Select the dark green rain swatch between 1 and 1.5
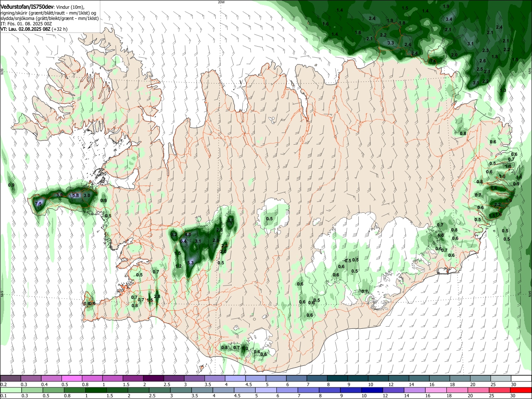 pyautogui.click(x=95, y=390)
